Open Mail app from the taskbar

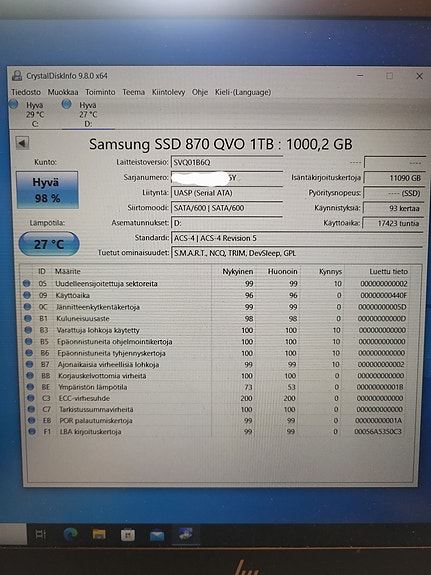click(x=157, y=536)
